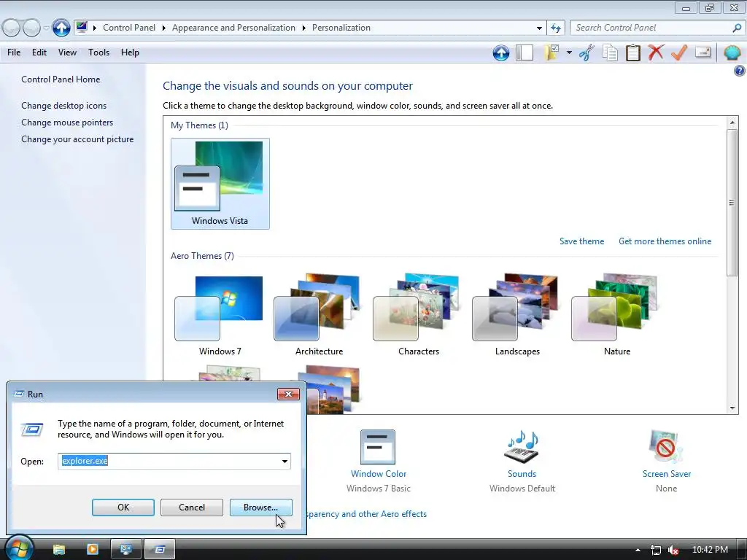
Task: Click the Search Control Panel field
Action: pyautogui.click(x=650, y=28)
